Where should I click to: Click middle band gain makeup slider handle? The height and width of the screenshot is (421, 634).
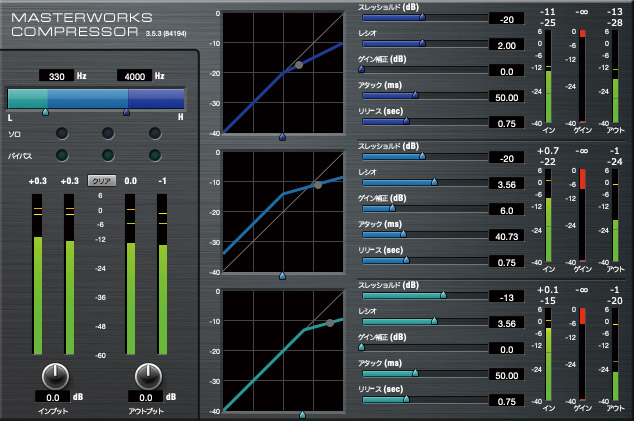click(x=392, y=208)
